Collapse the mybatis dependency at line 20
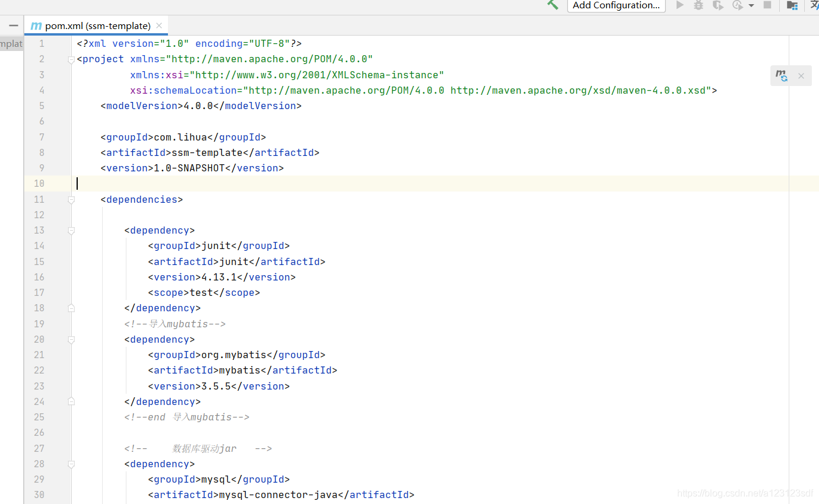Viewport: 819px width, 504px height. (x=71, y=340)
